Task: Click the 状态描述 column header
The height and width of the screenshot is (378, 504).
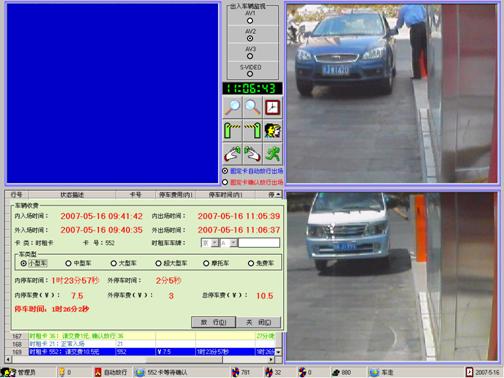Action: click(x=72, y=195)
